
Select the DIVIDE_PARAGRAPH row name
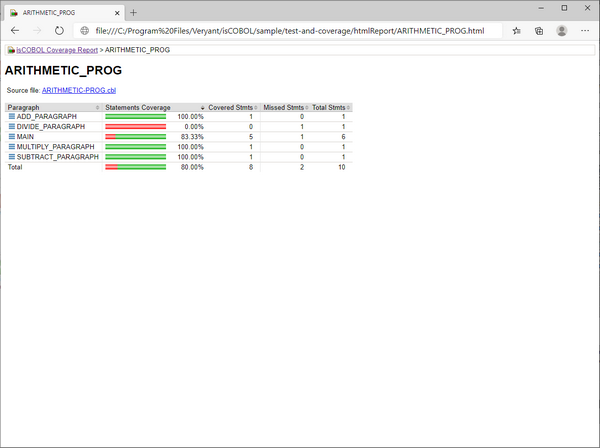coord(51,127)
